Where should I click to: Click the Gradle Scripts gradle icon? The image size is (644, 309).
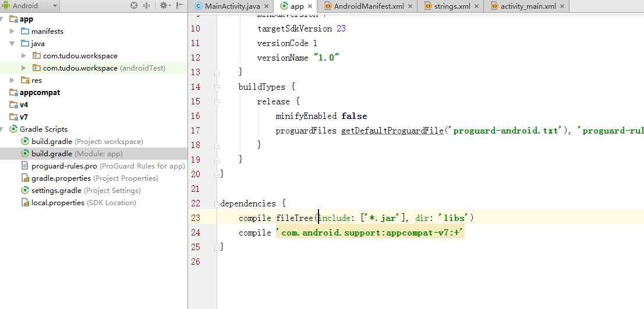click(x=13, y=129)
